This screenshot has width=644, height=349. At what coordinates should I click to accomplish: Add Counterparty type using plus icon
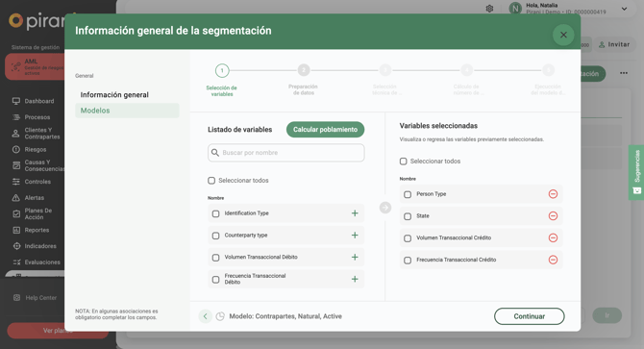(355, 236)
